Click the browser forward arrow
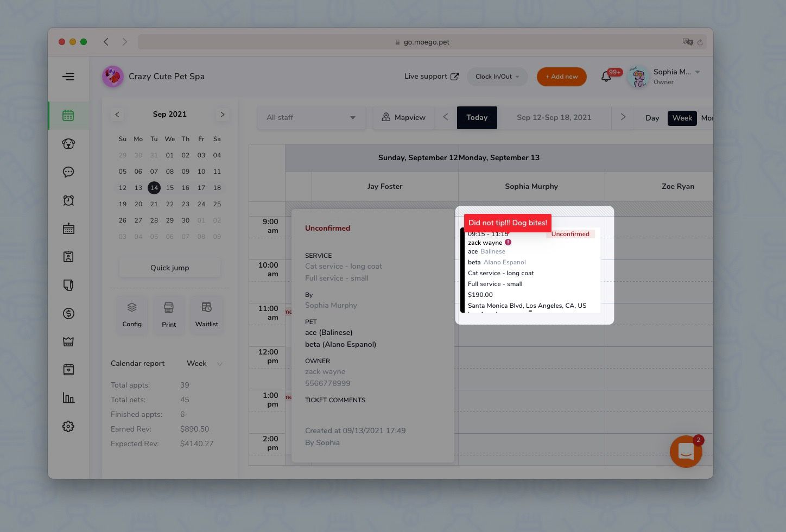 (x=125, y=42)
